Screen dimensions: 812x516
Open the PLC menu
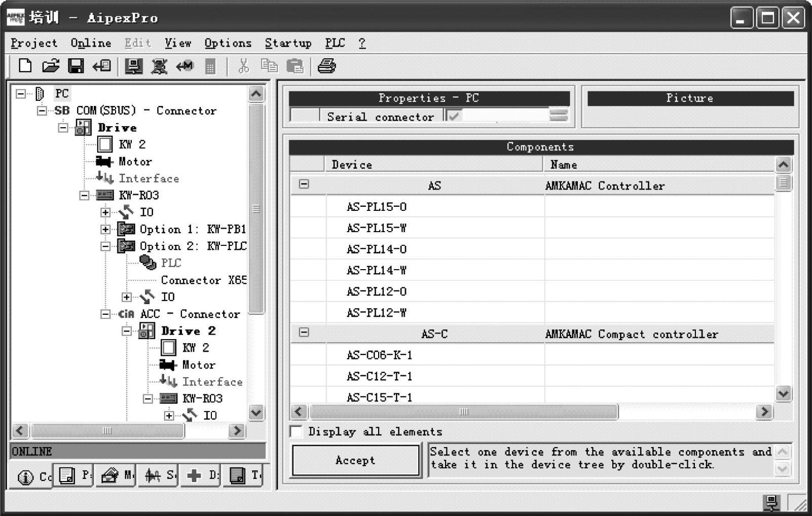pos(335,43)
